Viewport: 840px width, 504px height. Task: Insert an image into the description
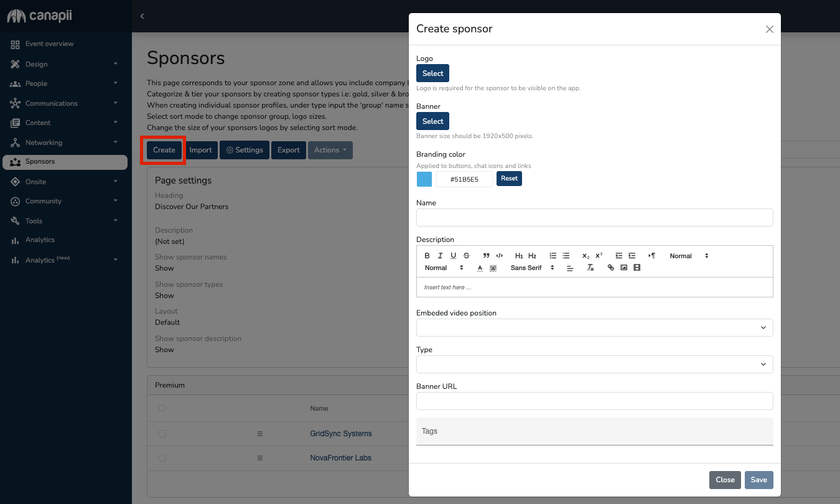(x=623, y=268)
